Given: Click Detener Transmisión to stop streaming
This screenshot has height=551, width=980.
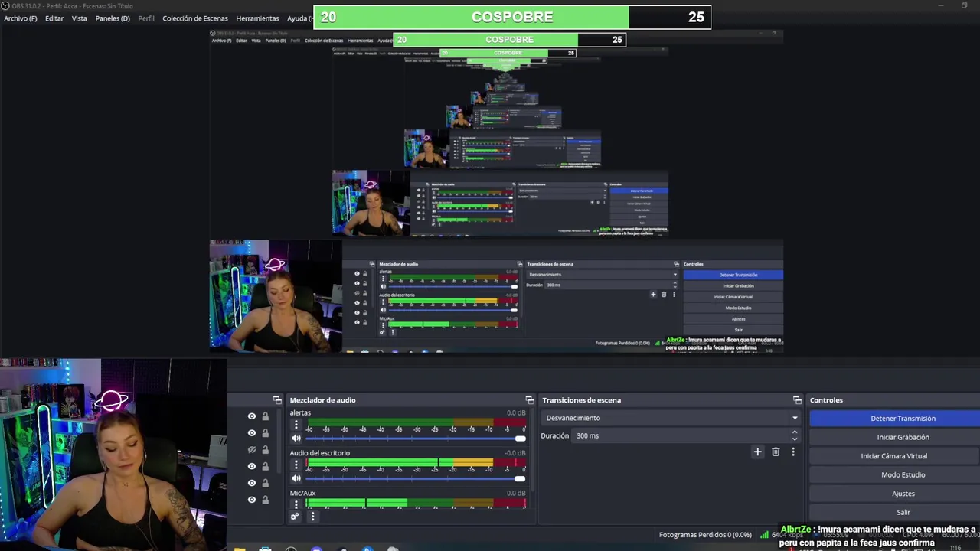Looking at the screenshot, I should point(895,419).
